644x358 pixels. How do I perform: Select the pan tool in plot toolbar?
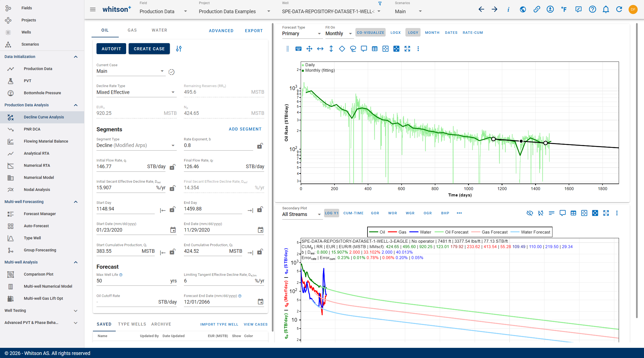(x=309, y=49)
